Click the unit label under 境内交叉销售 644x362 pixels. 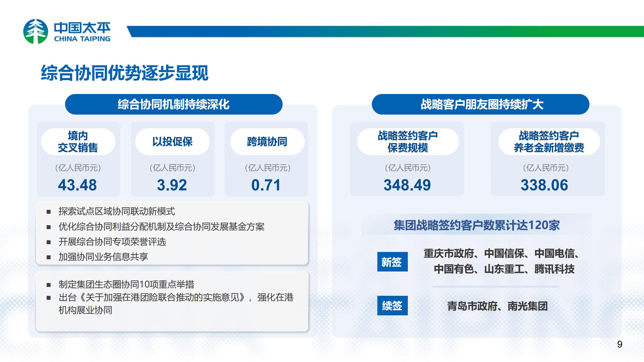(x=78, y=168)
